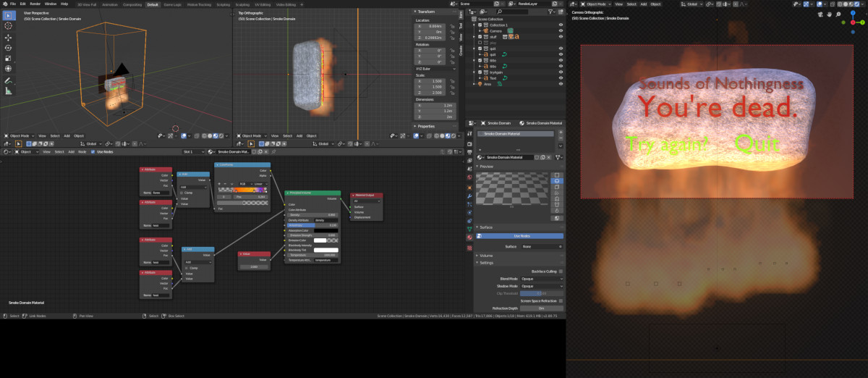
Task: Hide the Camera object via eye icon
Action: coord(561,30)
